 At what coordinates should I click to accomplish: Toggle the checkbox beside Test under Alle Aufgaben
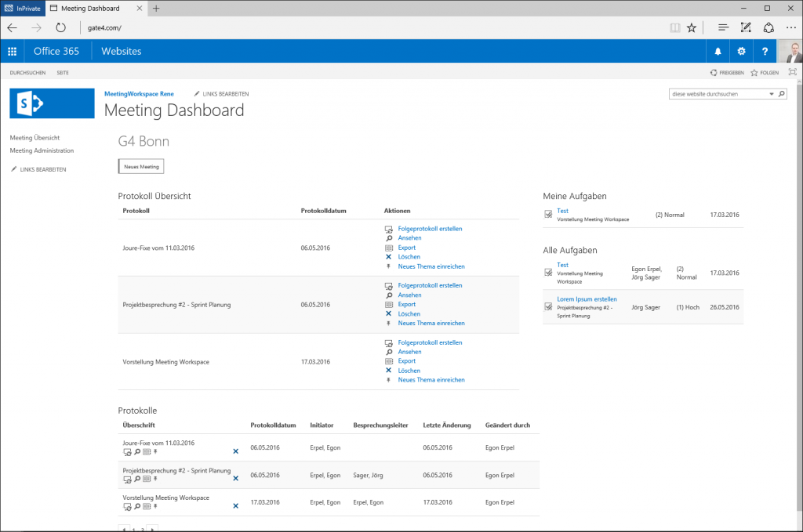547,270
